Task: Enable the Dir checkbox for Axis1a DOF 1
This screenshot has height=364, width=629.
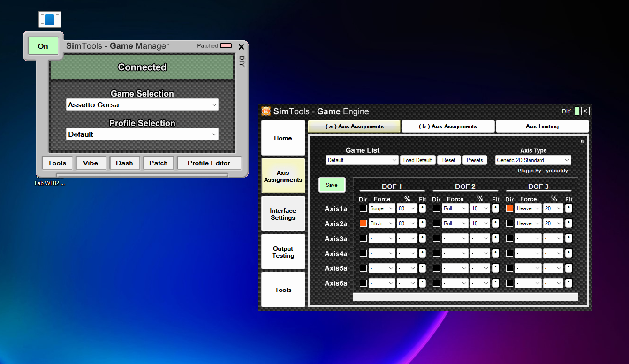Action: [x=363, y=208]
